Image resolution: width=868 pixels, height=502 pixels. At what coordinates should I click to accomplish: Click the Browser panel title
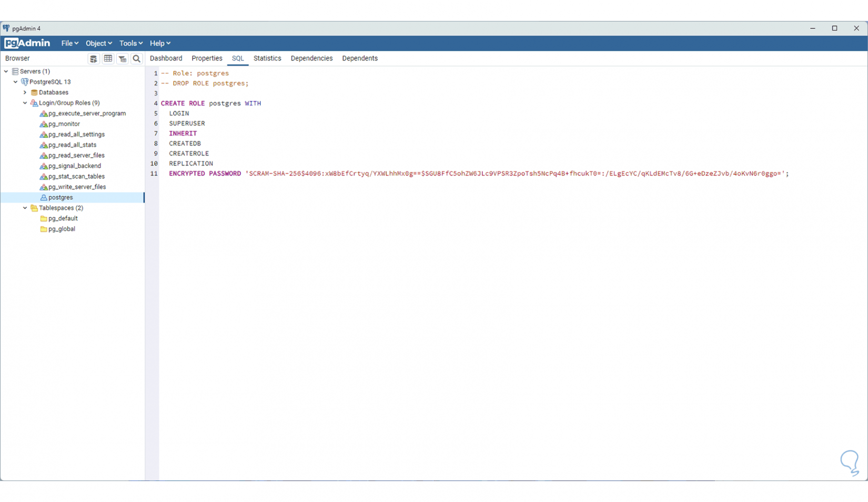[17, 58]
